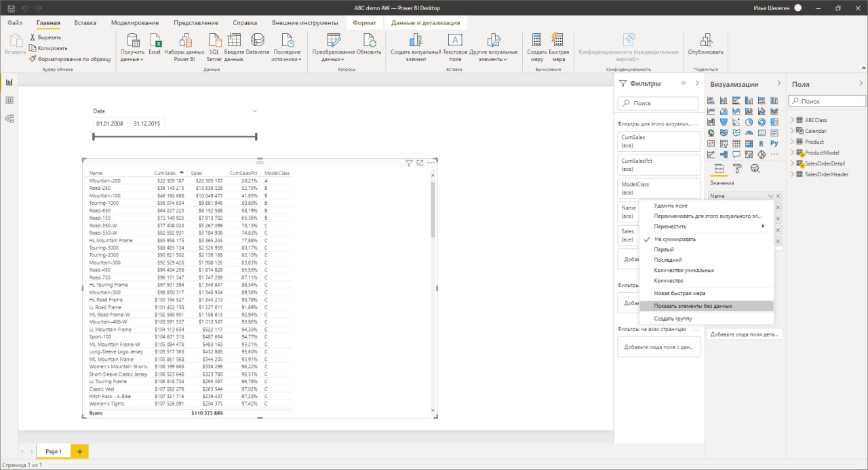The image size is (868, 470).
Task: Choose 'Новая быстрая мера' in context menu
Action: (706, 294)
